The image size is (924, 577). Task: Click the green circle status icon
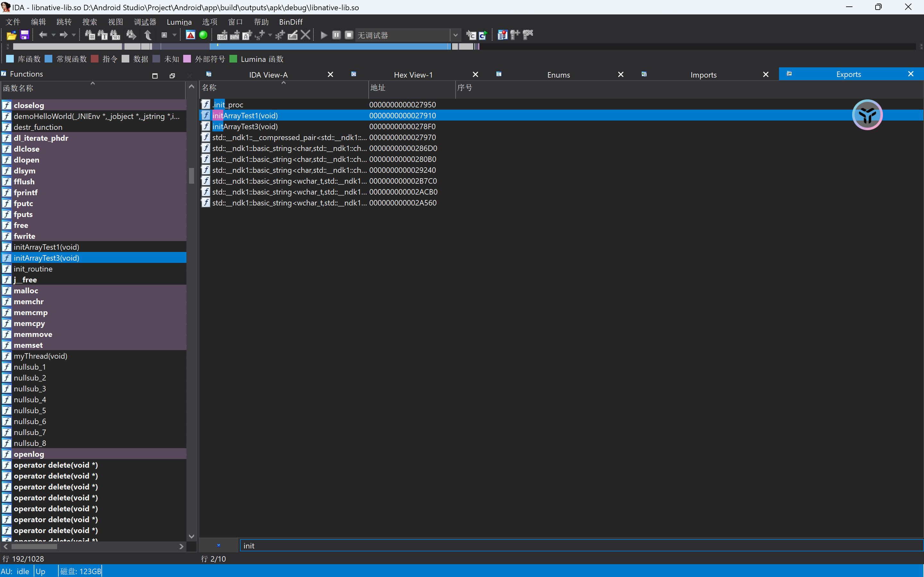point(203,35)
